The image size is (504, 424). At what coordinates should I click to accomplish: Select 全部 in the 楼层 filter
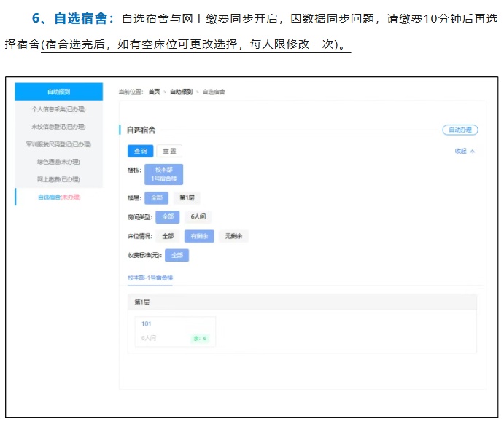[156, 197]
